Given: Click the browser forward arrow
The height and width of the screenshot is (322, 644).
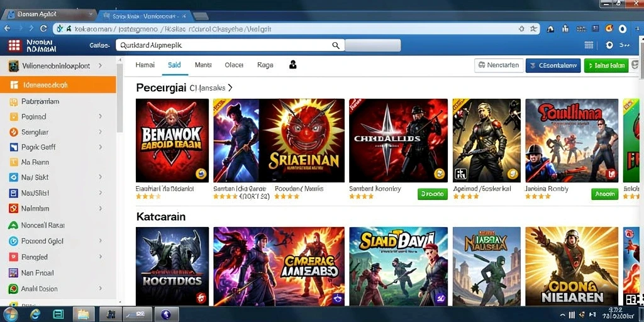Looking at the screenshot, I should pyautogui.click(x=30, y=28).
